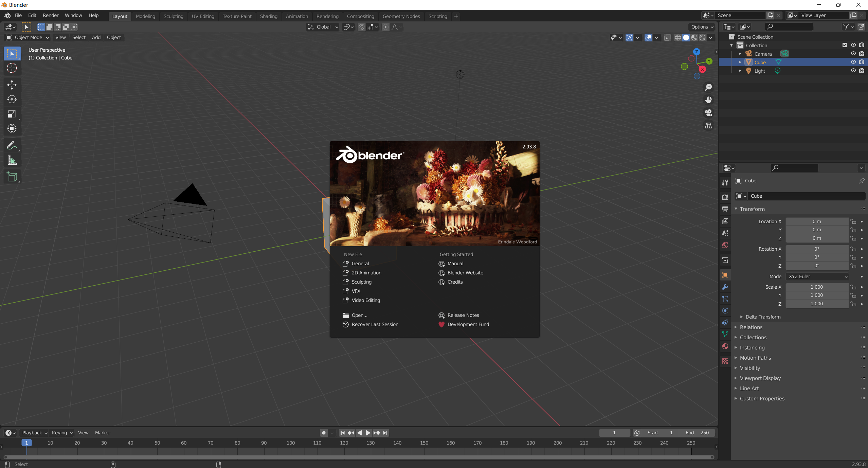This screenshot has width=868, height=468.
Task: Uncheck the Collection exclude checkbox
Action: point(845,45)
